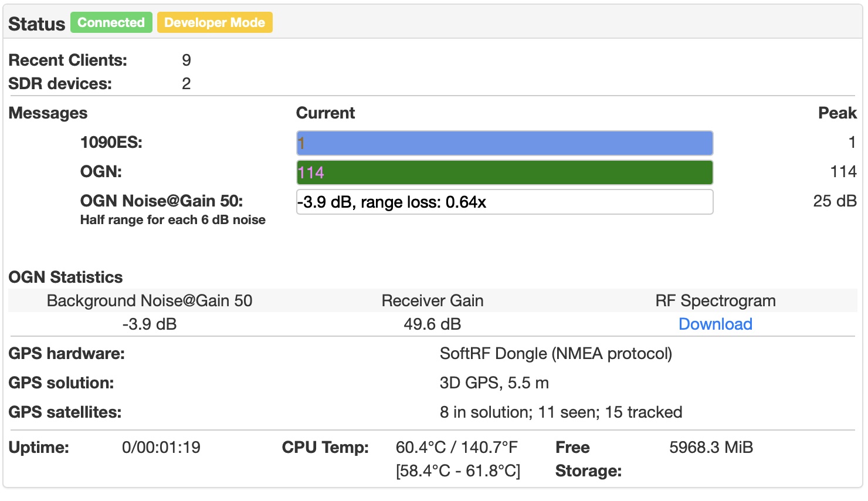Click the blue 1090ES message bar
This screenshot has width=868, height=501.
(504, 143)
